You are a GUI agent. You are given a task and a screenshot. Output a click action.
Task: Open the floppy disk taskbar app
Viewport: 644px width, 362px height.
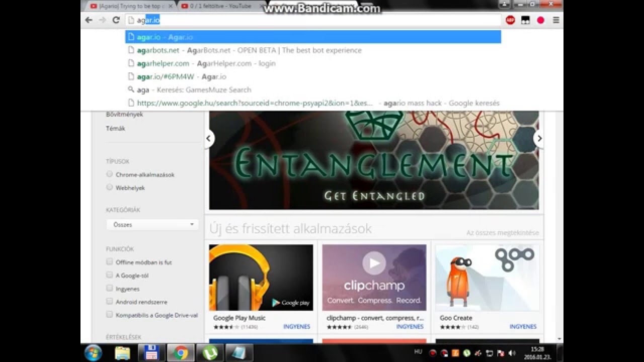(x=151, y=353)
